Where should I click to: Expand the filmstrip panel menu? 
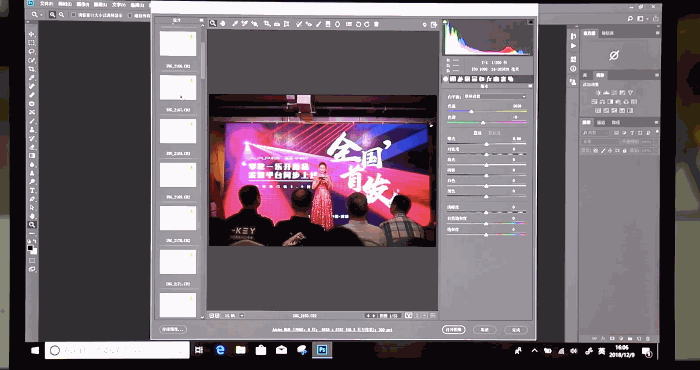(201, 20)
